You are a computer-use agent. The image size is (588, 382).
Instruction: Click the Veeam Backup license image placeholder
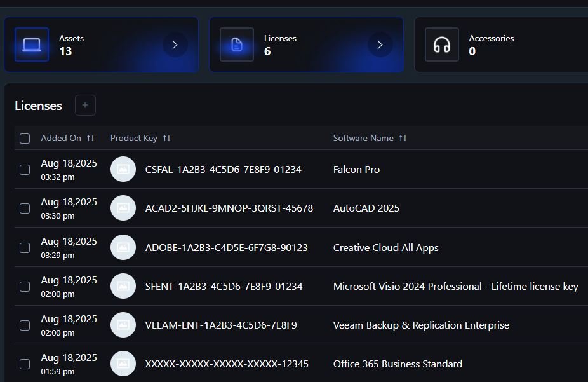(123, 325)
